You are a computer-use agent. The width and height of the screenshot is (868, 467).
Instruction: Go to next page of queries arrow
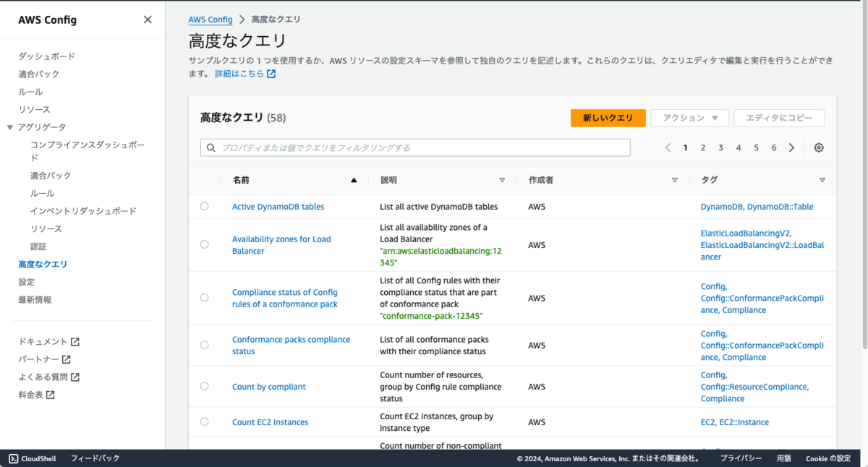point(791,147)
